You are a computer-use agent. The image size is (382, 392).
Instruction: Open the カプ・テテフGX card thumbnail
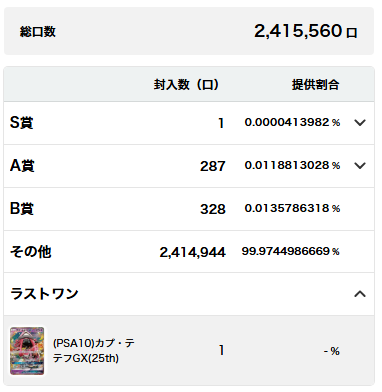[x=27, y=351]
